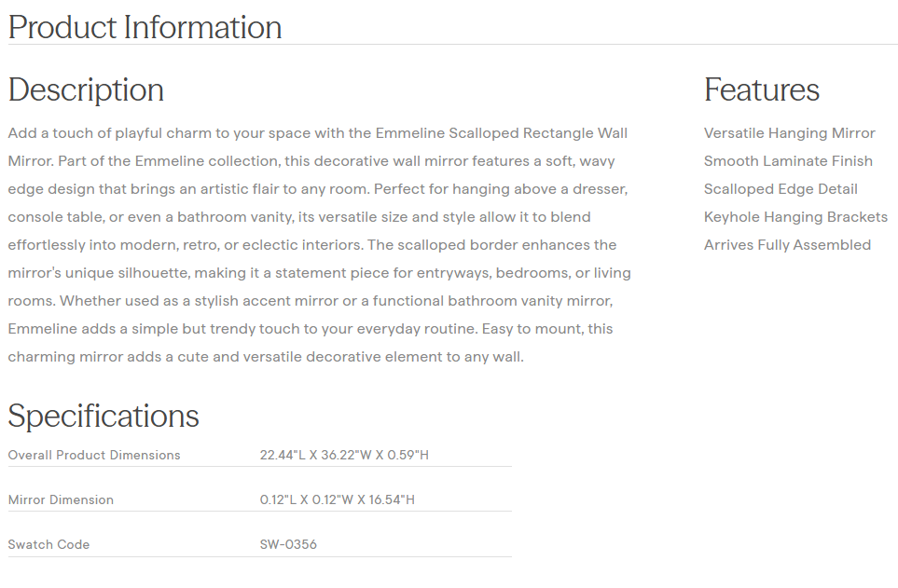This screenshot has width=898, height=588.
Task: Click the Product Information heading
Action: pyautogui.click(x=145, y=27)
